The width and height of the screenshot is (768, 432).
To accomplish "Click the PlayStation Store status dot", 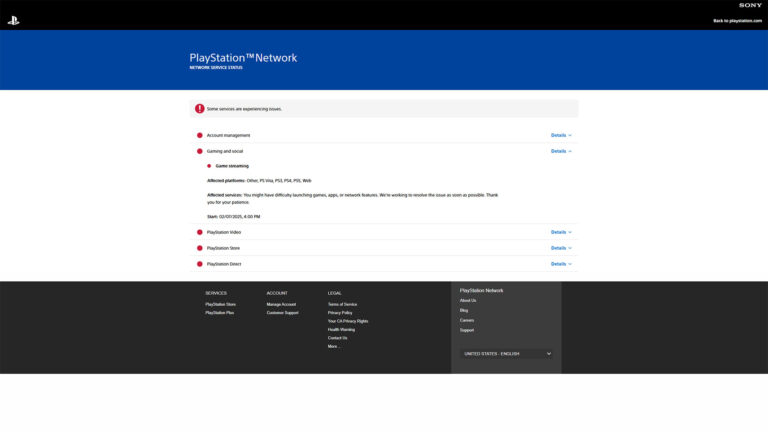I will 200,248.
